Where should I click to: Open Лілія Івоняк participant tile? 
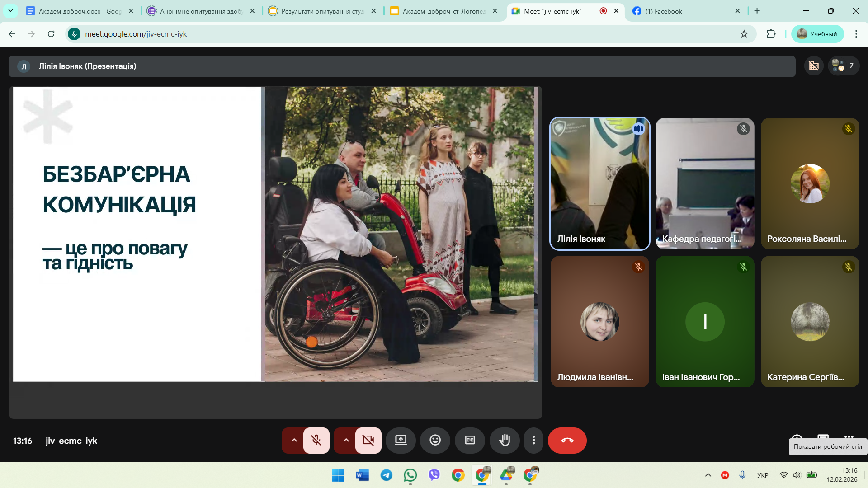click(x=599, y=183)
